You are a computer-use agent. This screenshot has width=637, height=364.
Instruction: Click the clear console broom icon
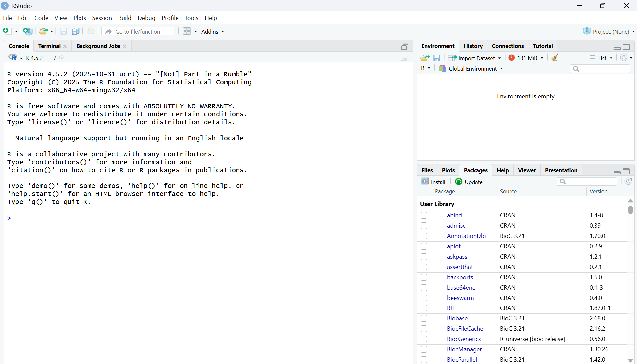pyautogui.click(x=405, y=58)
